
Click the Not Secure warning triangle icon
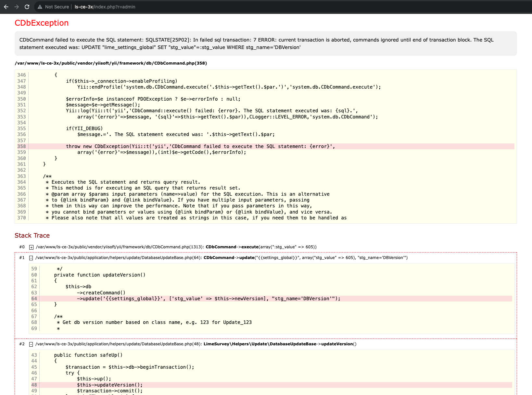click(40, 7)
